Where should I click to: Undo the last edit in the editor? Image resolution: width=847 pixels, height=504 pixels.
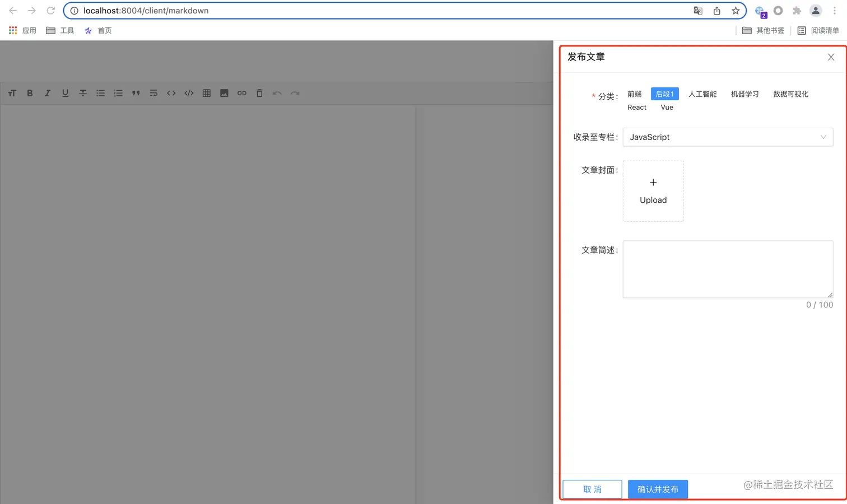(x=277, y=93)
